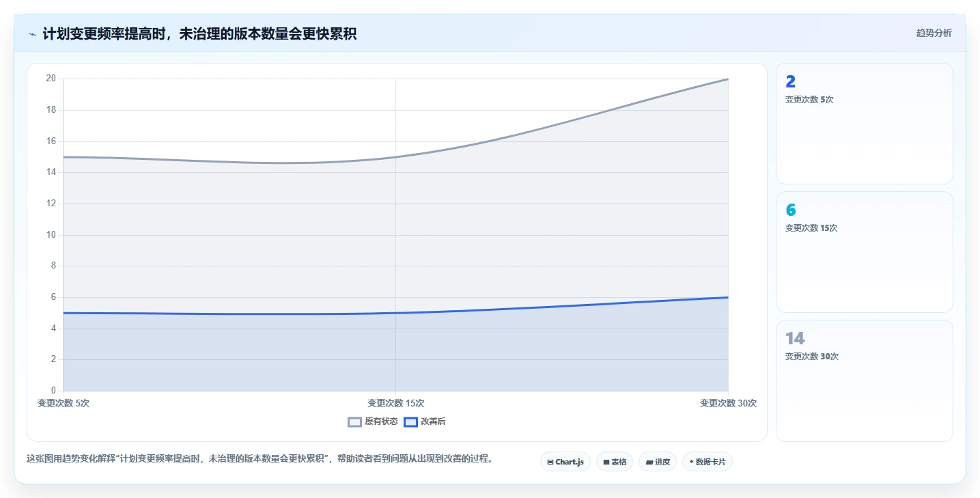Click the description text below the chart
The image size is (980, 498).
pyautogui.click(x=260, y=458)
